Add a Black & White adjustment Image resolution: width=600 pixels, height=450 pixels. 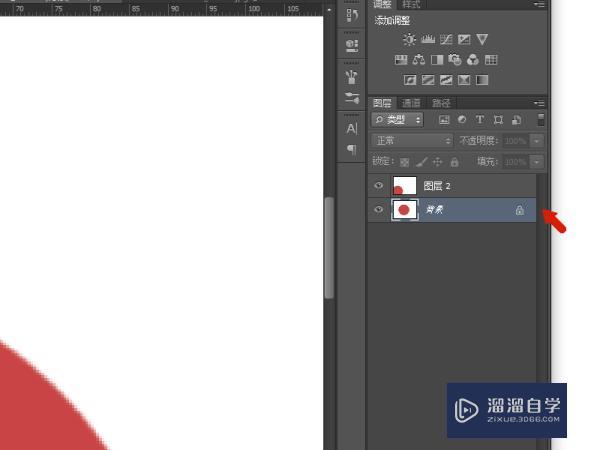[x=437, y=60]
